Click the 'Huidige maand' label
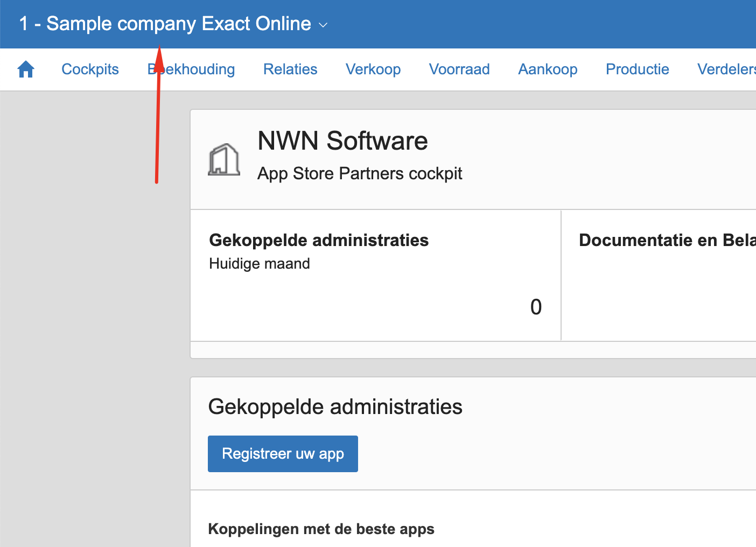 pos(260,264)
